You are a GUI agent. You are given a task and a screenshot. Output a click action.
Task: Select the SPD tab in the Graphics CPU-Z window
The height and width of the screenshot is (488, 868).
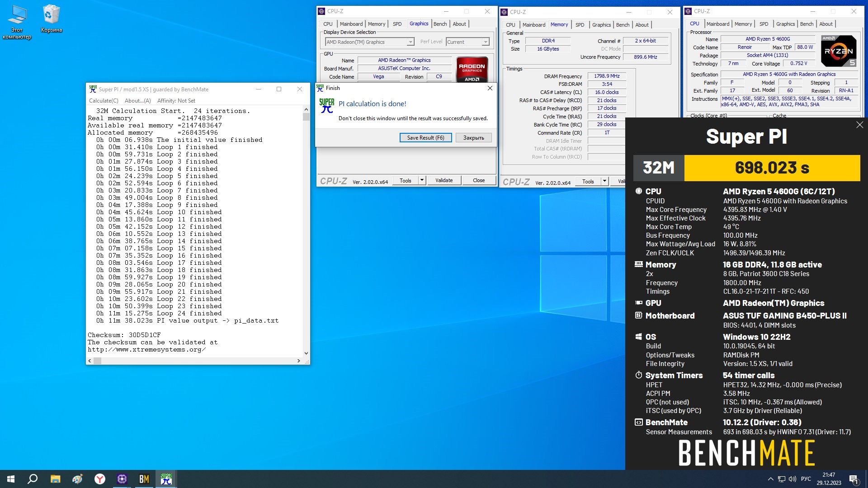point(397,24)
